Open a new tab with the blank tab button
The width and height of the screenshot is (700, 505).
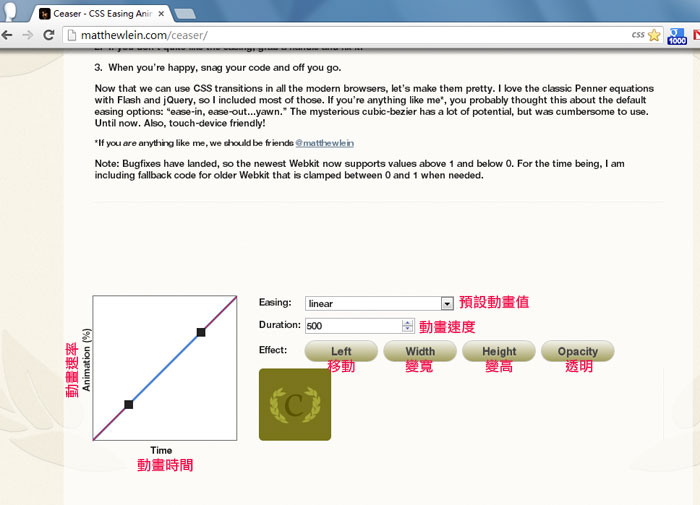(x=185, y=14)
